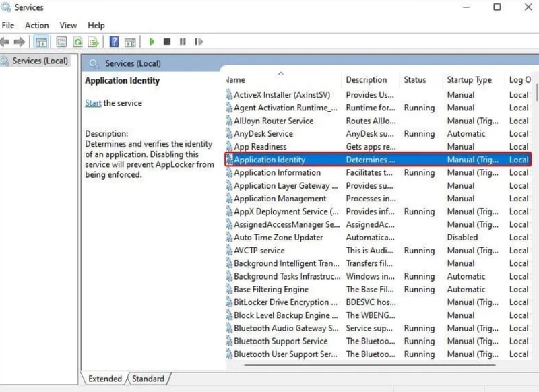Click the Pause Service icon

point(183,42)
